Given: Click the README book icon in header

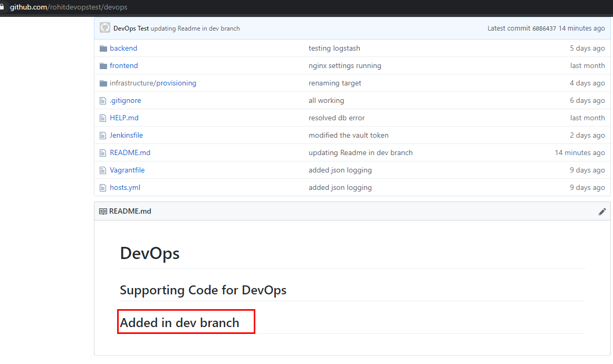Looking at the screenshot, I should [x=103, y=211].
